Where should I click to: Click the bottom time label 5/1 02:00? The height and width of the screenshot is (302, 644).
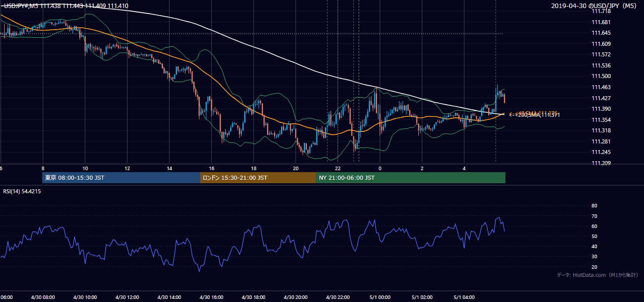pos(422,297)
